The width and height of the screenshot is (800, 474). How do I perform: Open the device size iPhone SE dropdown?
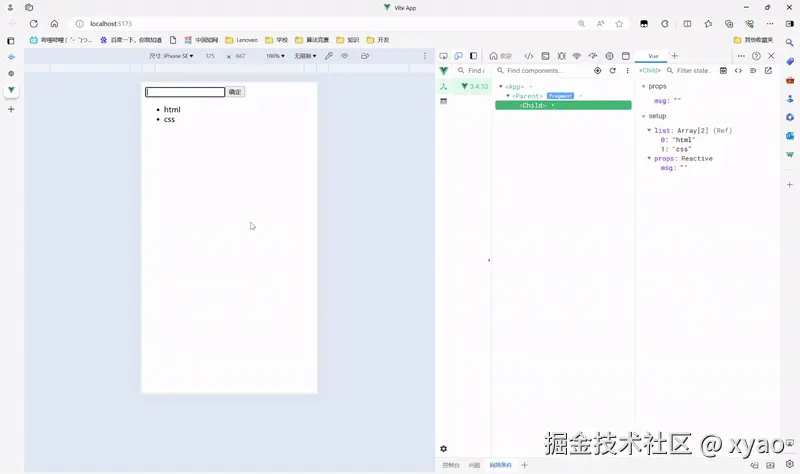[x=171, y=56]
